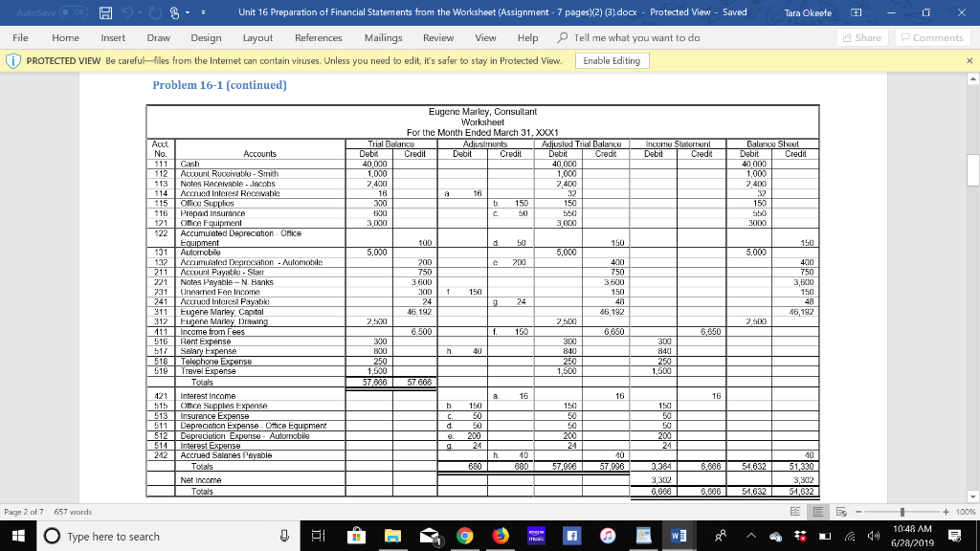Viewport: 980px width, 551px height.
Task: Launch Firefox from the taskbar
Action: (x=500, y=535)
